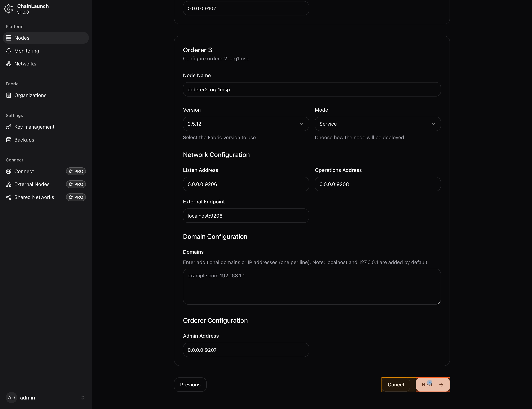Click the Connect globe icon
Viewport: 532px width, 409px height.
coord(8,171)
